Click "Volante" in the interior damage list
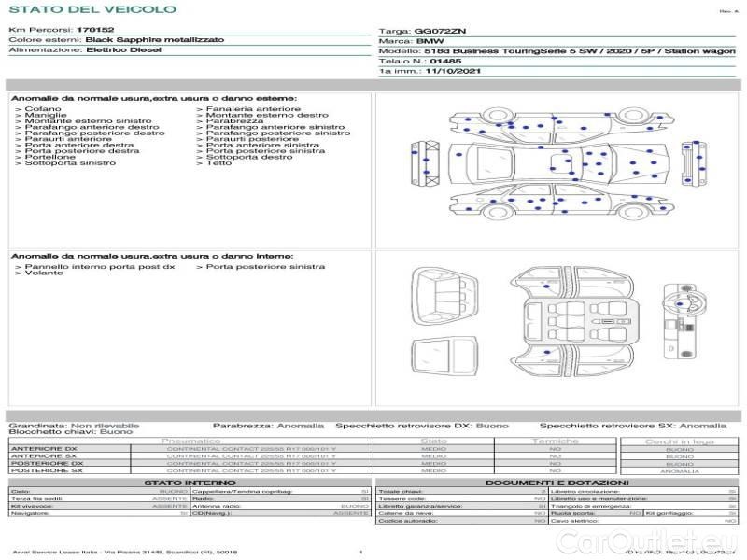747x560 pixels. tap(44, 273)
